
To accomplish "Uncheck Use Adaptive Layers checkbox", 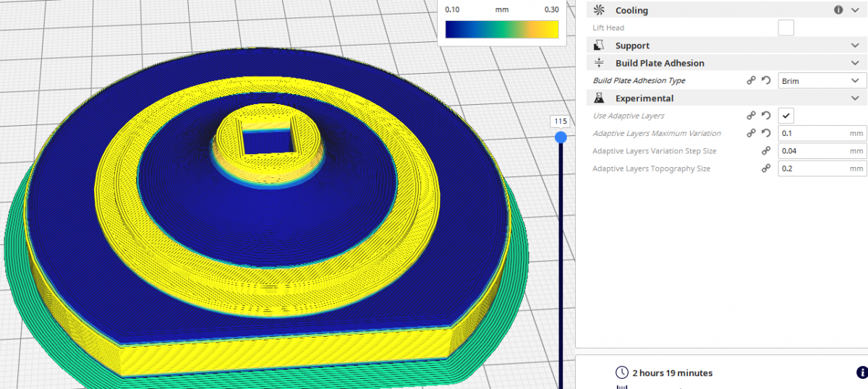I will click(x=786, y=116).
